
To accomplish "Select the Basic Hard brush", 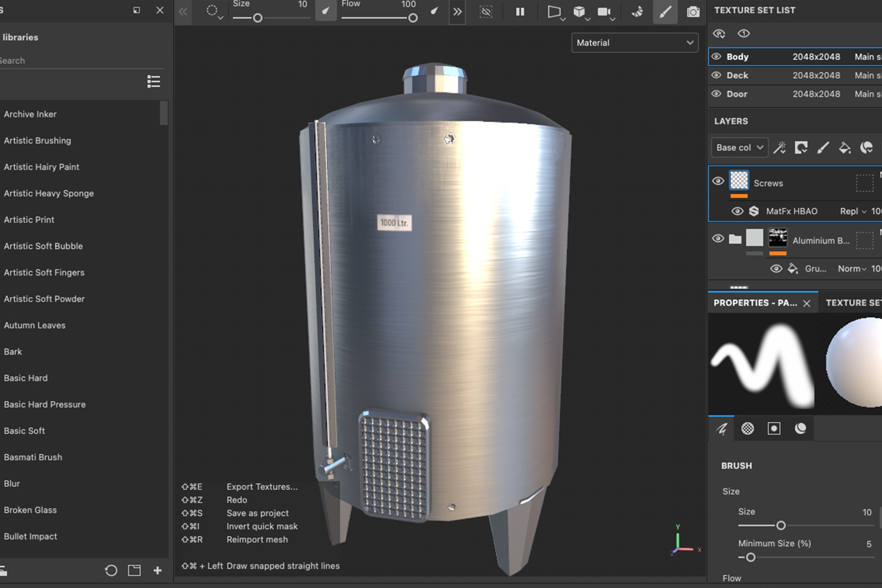I will (x=26, y=378).
